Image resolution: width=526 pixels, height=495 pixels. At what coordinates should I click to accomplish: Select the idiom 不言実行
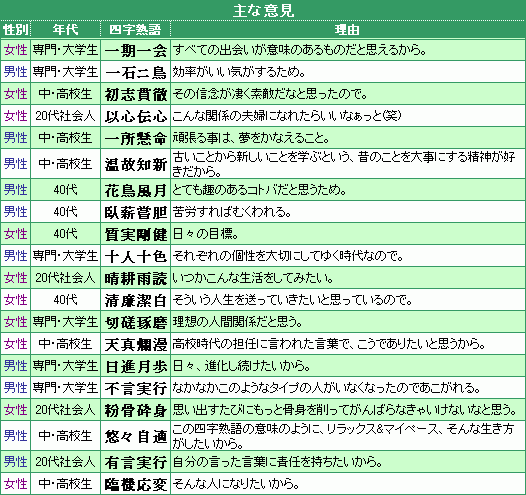pyautogui.click(x=136, y=388)
